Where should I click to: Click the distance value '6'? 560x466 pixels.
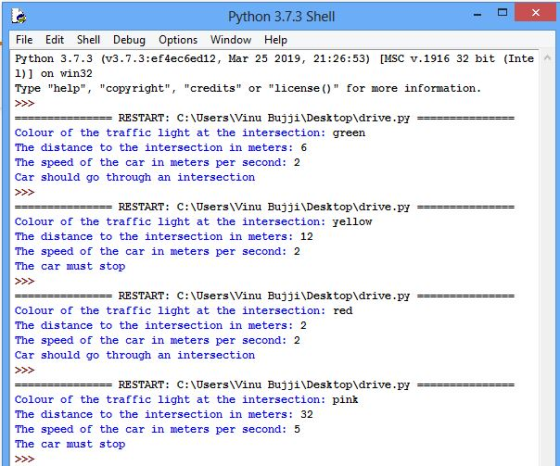[304, 147]
